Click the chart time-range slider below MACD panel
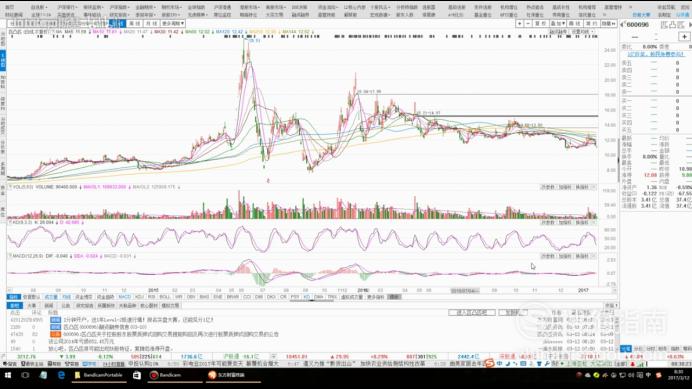The height and width of the screenshot is (389, 692). click(465, 291)
